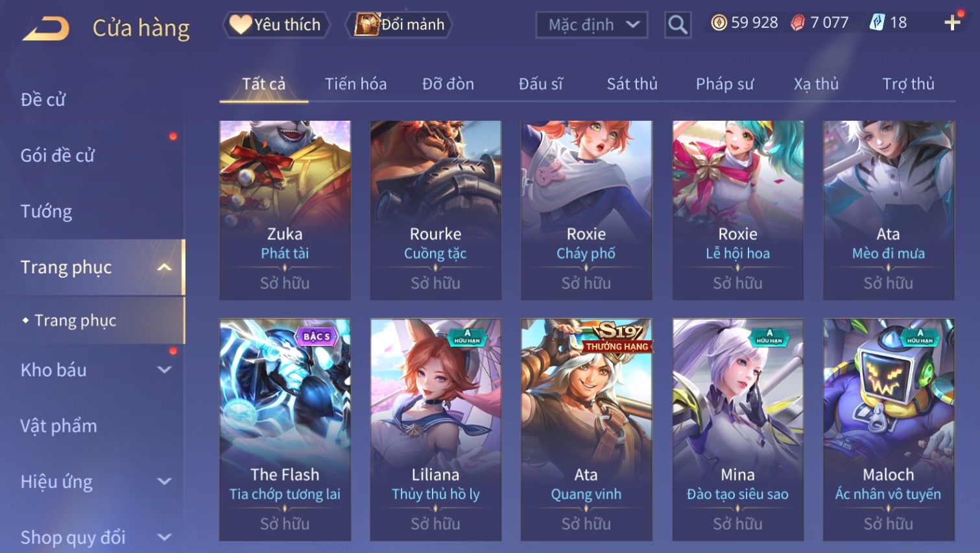The image size is (980, 553).
Task: Switch to the Sát thủ tab
Action: coord(632,84)
